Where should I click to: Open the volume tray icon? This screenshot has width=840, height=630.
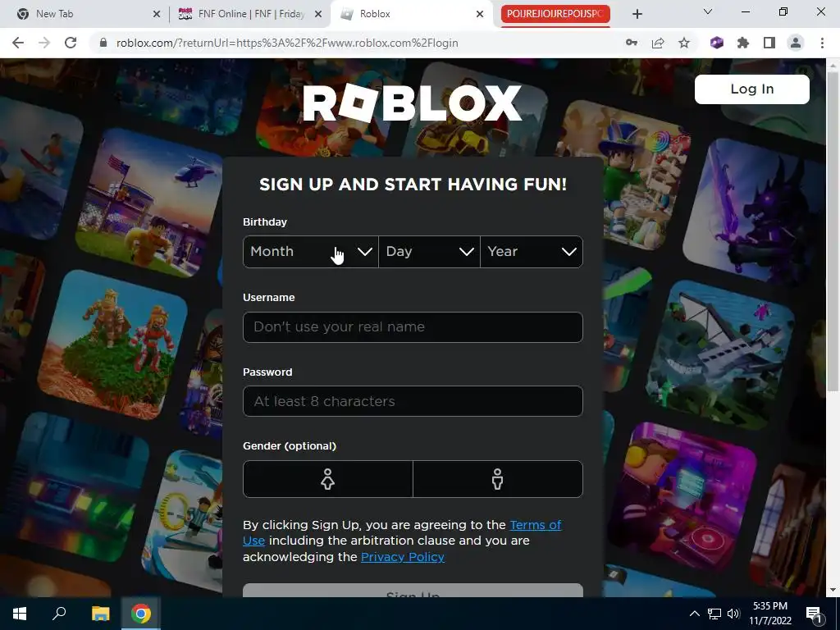tap(733, 614)
